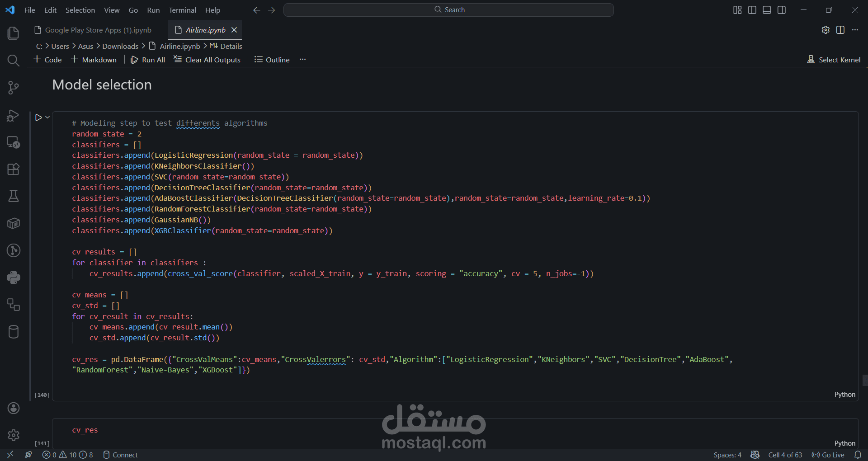The height and width of the screenshot is (461, 868).
Task: Open the Terminal menu
Action: pyautogui.click(x=182, y=10)
